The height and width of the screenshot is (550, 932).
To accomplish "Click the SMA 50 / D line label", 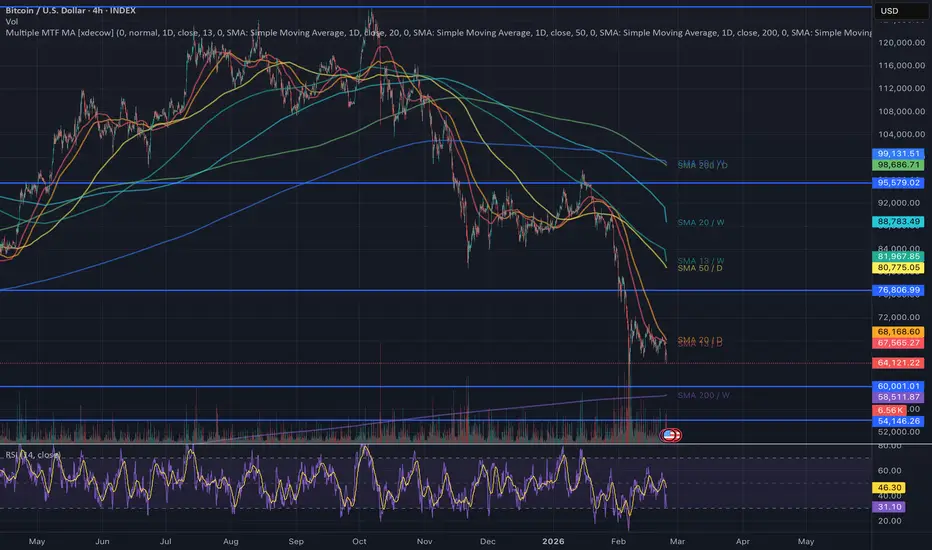I will pos(700,268).
